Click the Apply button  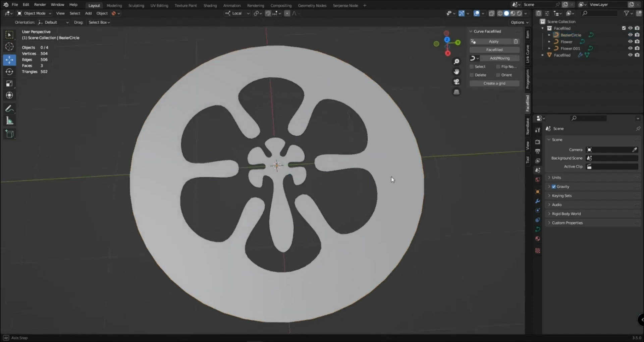[x=493, y=41]
